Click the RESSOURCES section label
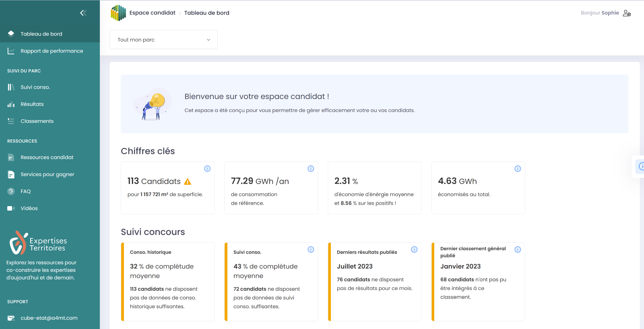The height and width of the screenshot is (329, 644). (22, 141)
